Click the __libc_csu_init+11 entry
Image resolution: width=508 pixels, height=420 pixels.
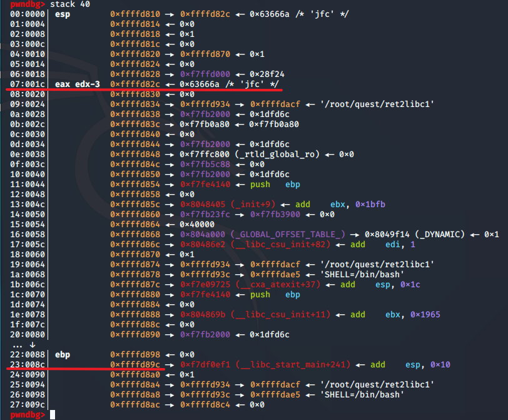tap(255, 315)
